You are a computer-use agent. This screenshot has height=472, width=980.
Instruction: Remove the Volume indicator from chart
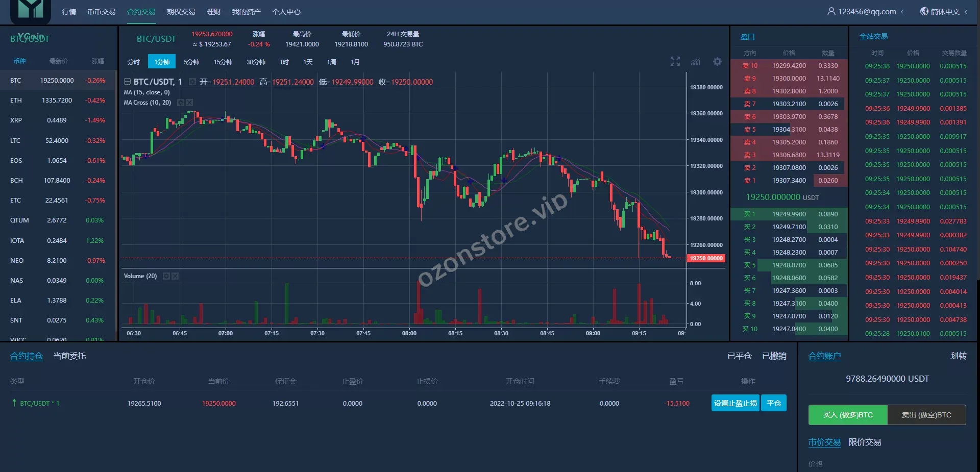175,276
